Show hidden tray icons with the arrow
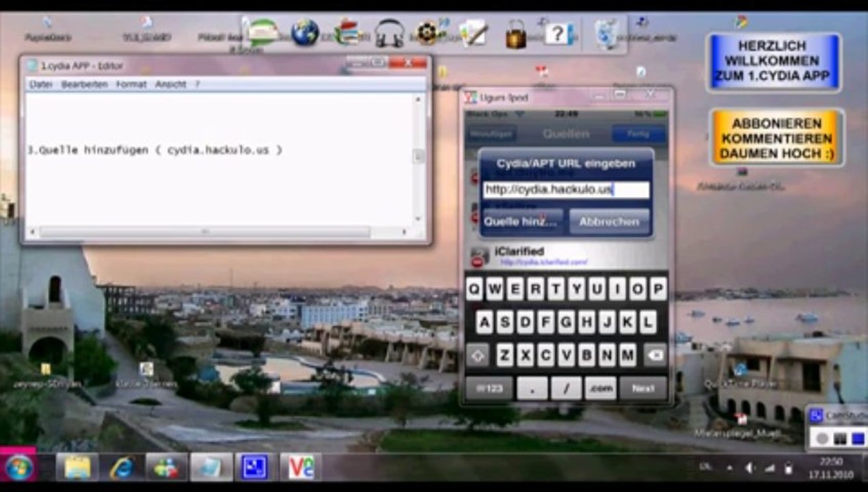 pyautogui.click(x=729, y=468)
